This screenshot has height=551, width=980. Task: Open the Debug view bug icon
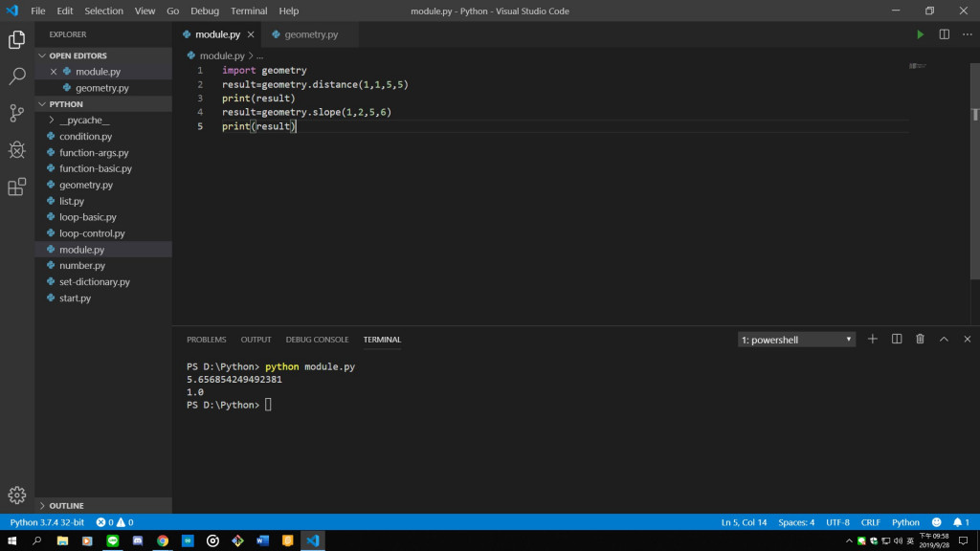(x=17, y=150)
